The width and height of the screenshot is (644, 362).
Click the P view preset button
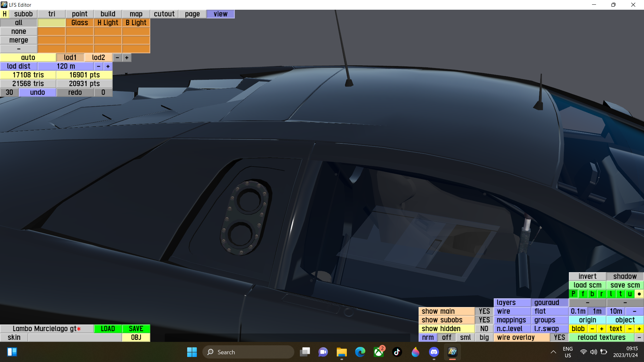pyautogui.click(x=573, y=294)
